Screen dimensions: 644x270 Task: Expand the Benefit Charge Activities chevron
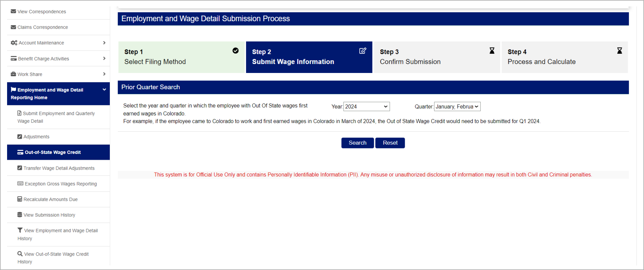[104, 59]
